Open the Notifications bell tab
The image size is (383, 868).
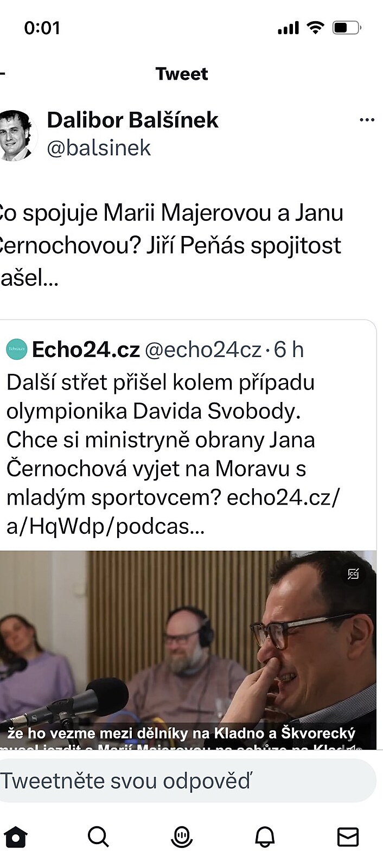(265, 837)
